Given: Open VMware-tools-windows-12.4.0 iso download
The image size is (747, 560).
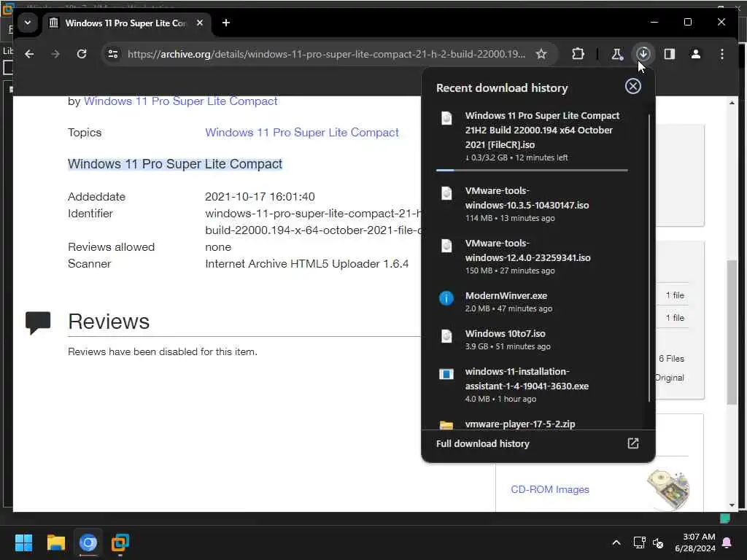Looking at the screenshot, I should coord(533,256).
